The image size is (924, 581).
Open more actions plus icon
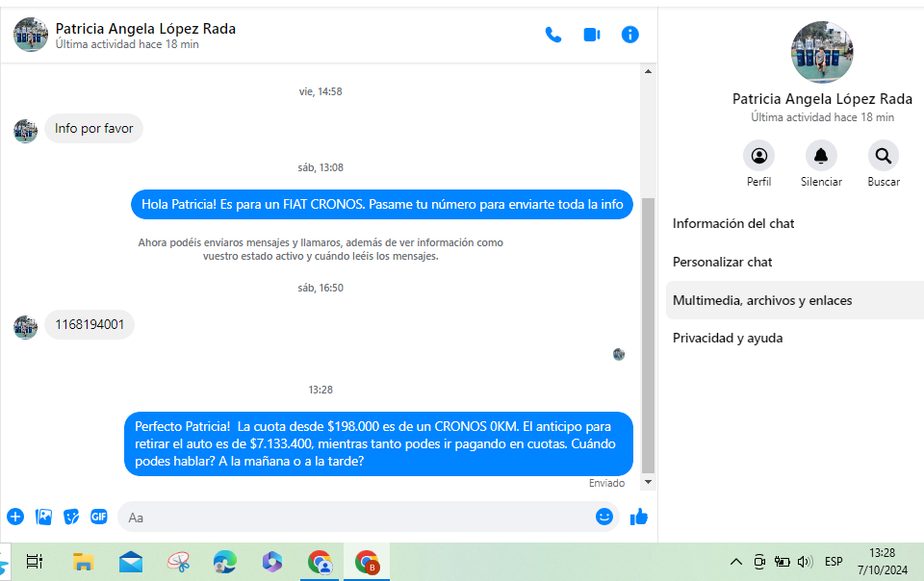click(x=15, y=517)
